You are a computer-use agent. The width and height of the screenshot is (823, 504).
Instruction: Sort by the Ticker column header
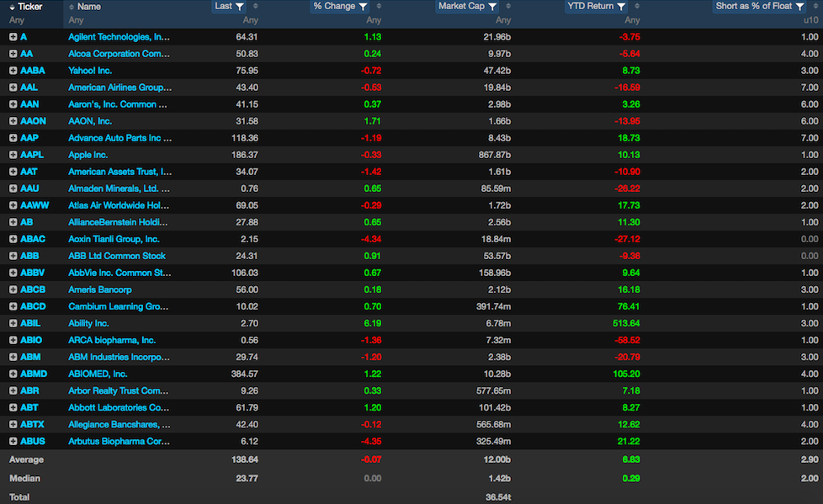[x=30, y=7]
